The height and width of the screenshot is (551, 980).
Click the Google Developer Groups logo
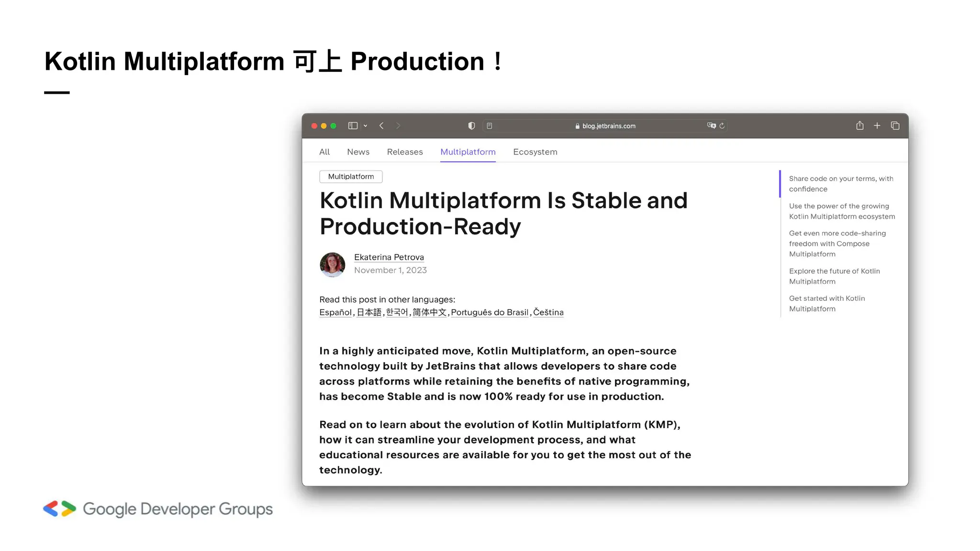(x=158, y=509)
